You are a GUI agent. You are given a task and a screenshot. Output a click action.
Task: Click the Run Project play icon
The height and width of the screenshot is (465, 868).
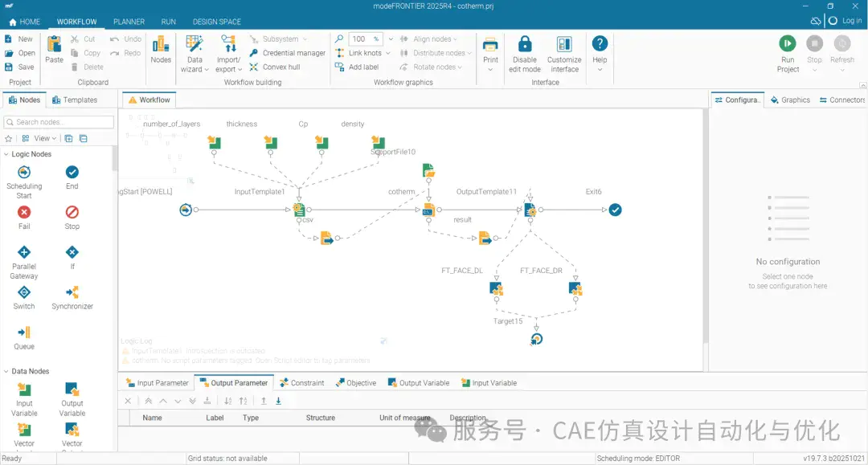coord(787,43)
